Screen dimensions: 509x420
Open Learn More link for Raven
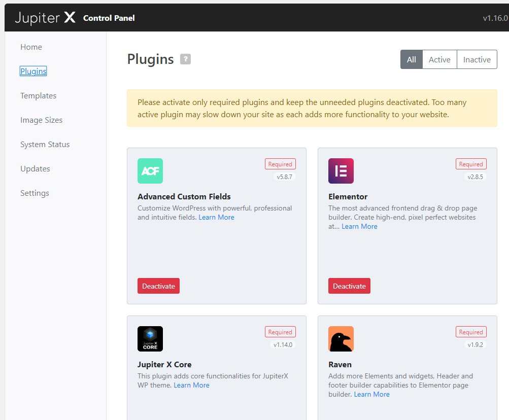[x=371, y=394]
